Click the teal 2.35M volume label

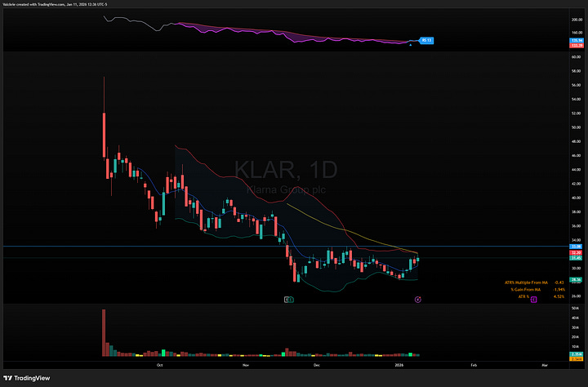(576, 354)
